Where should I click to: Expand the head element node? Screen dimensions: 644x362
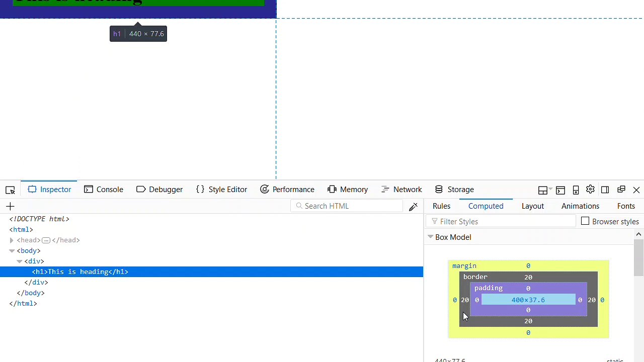[x=12, y=240]
